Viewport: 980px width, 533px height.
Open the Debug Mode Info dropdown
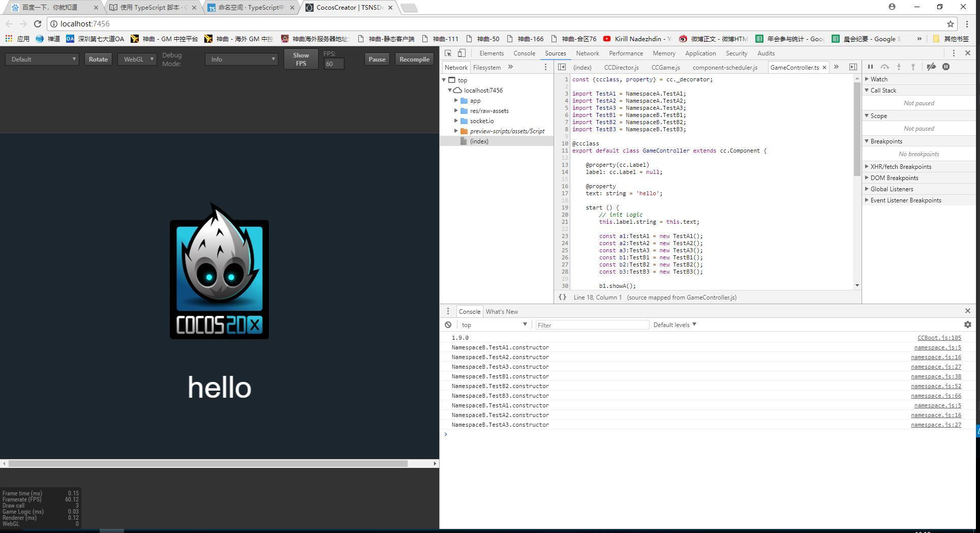click(241, 60)
